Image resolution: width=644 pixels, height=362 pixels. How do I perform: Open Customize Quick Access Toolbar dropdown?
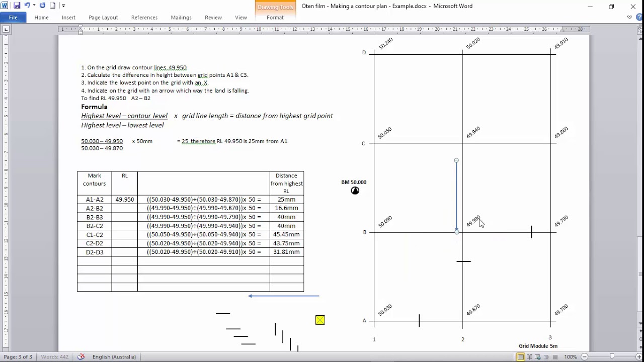(x=63, y=6)
